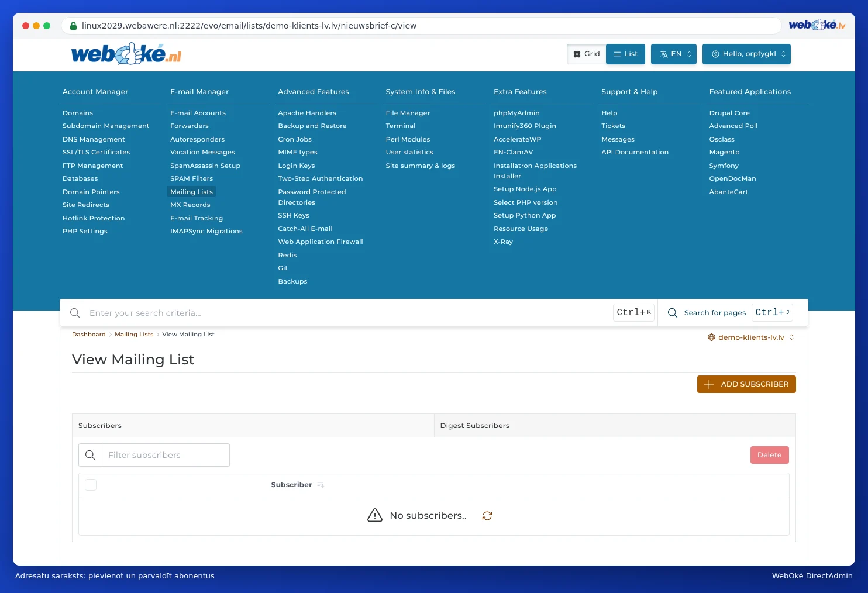Switch to the Digest Subscribers tab
This screenshot has height=593, width=868.
[x=615, y=426]
